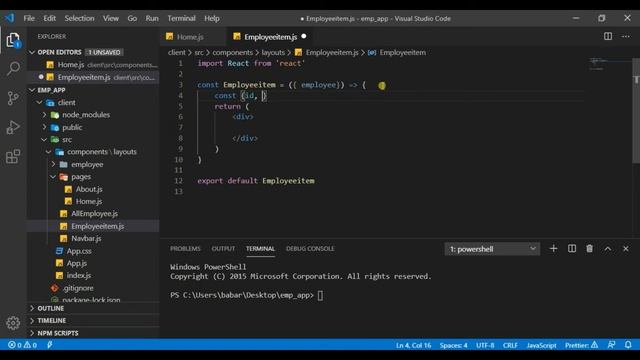Screen dimensions: 640x360
Task: Close the terminal panel
Action: click(x=626, y=249)
